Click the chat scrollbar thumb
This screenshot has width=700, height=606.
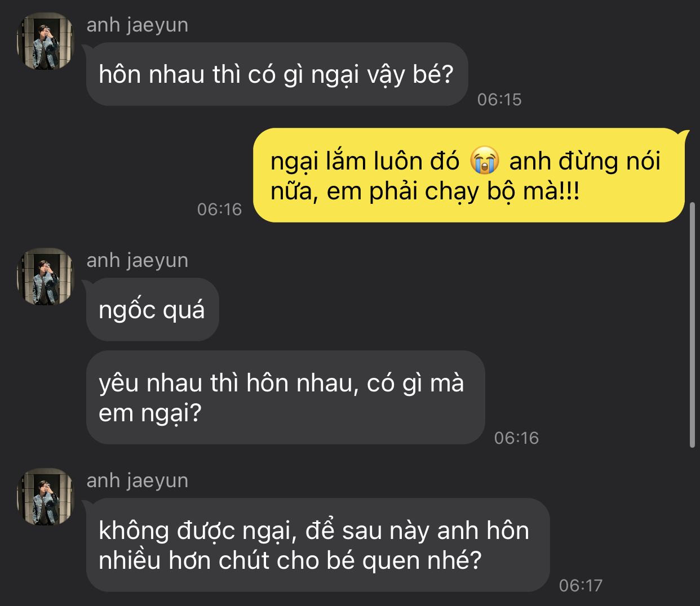click(x=693, y=325)
